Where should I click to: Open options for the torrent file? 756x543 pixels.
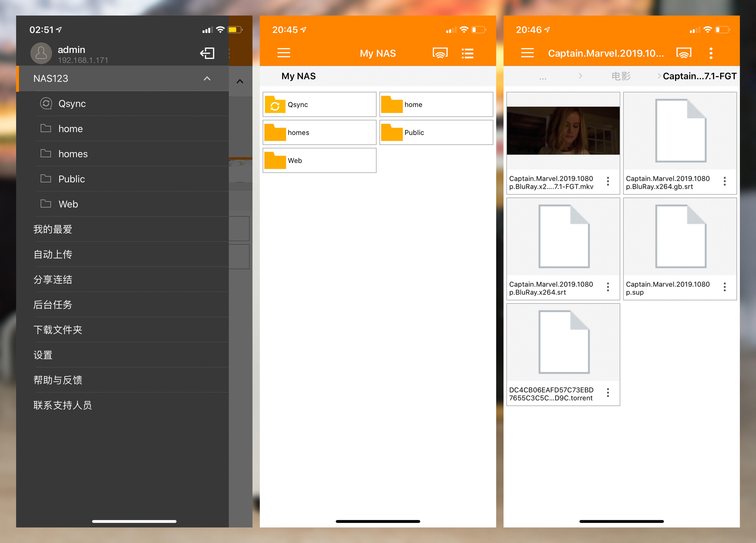point(608,393)
